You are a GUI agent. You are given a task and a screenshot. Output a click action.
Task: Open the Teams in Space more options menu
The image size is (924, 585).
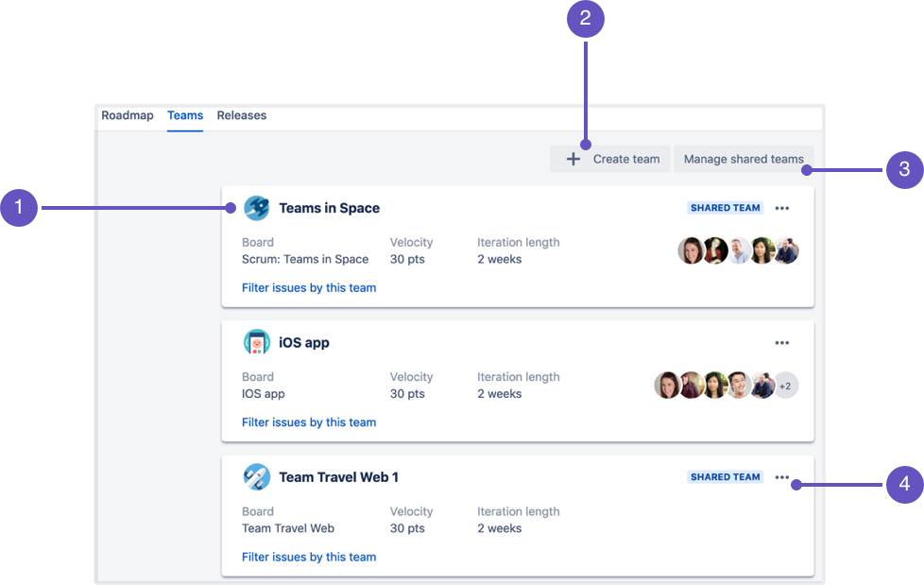pos(782,208)
